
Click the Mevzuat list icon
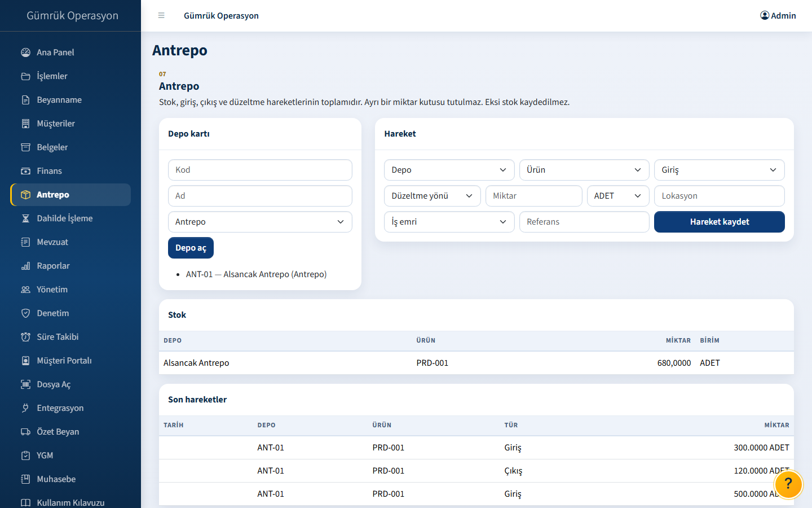[x=25, y=242]
